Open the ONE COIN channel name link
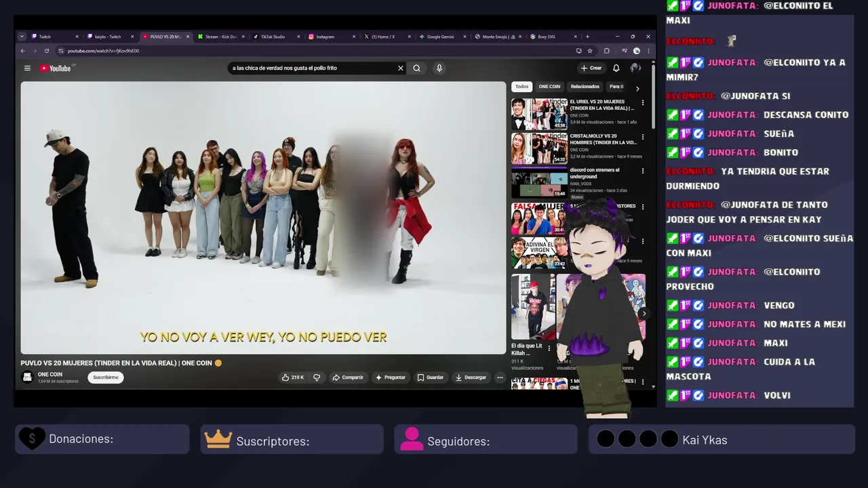The image size is (868, 488). pyautogui.click(x=50, y=374)
